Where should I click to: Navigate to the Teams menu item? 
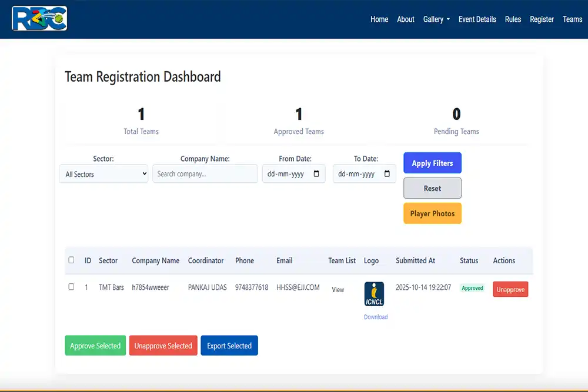572,19
